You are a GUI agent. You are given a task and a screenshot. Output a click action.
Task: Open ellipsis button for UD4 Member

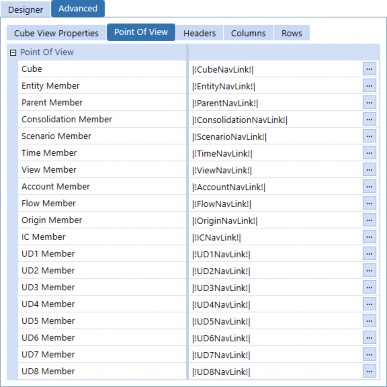[x=369, y=304]
